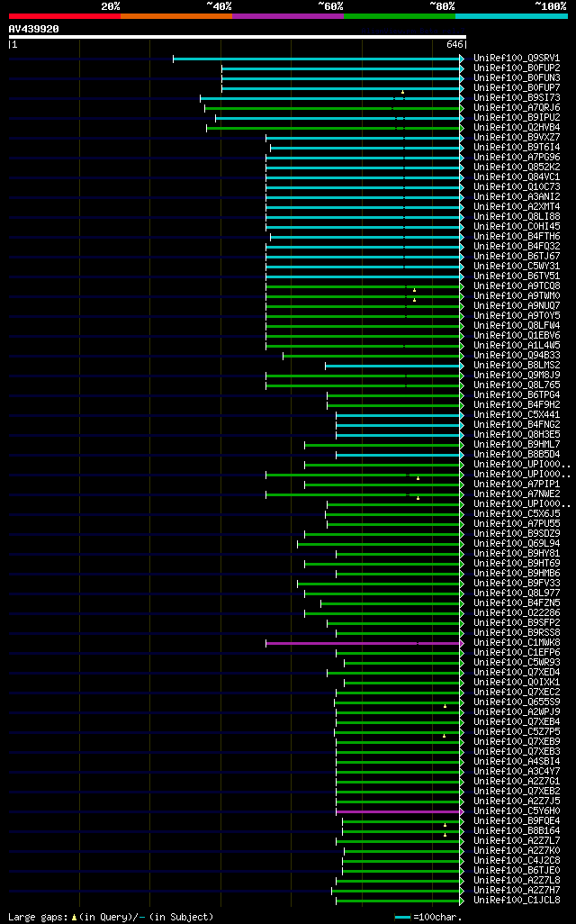Open the UniRef100_Q69L94 link

[517, 544]
